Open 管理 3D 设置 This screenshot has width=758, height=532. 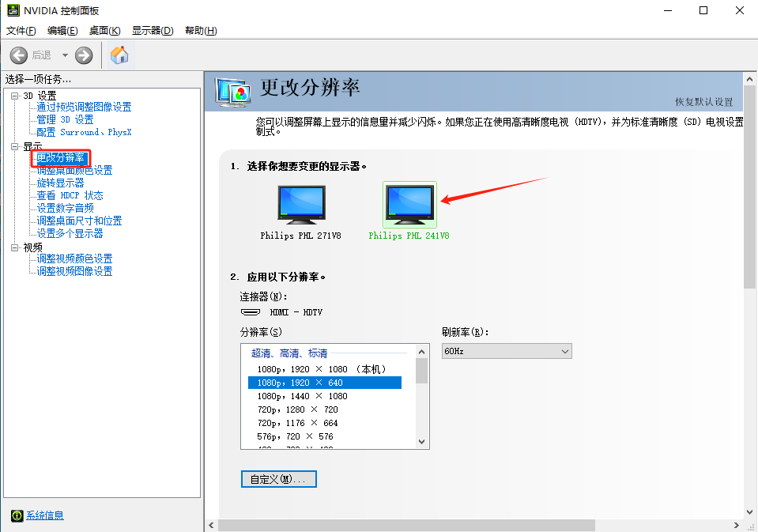point(66,119)
